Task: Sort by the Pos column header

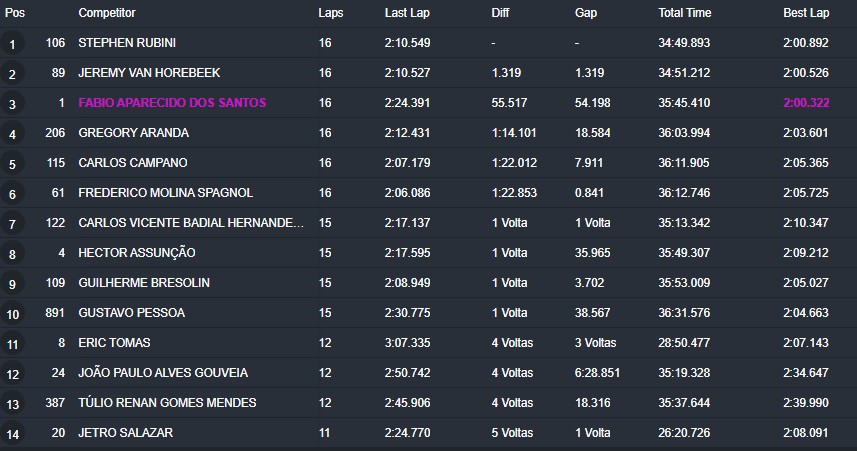Action: (x=15, y=13)
